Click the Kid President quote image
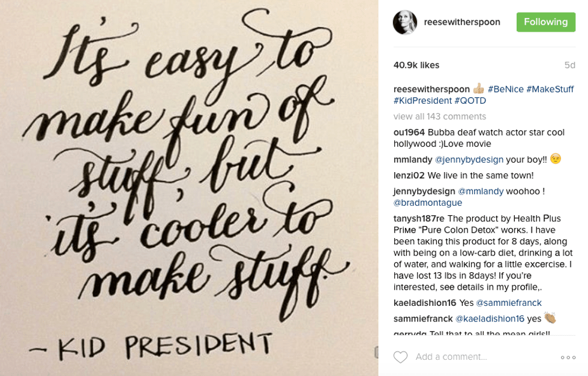The image size is (588, 376). click(x=189, y=188)
